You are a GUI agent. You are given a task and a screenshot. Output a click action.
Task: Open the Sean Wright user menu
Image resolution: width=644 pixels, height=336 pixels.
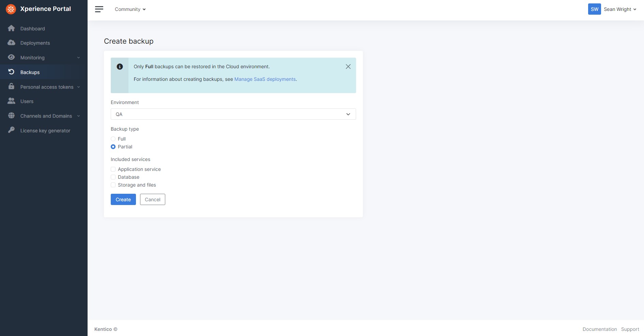(x=620, y=9)
